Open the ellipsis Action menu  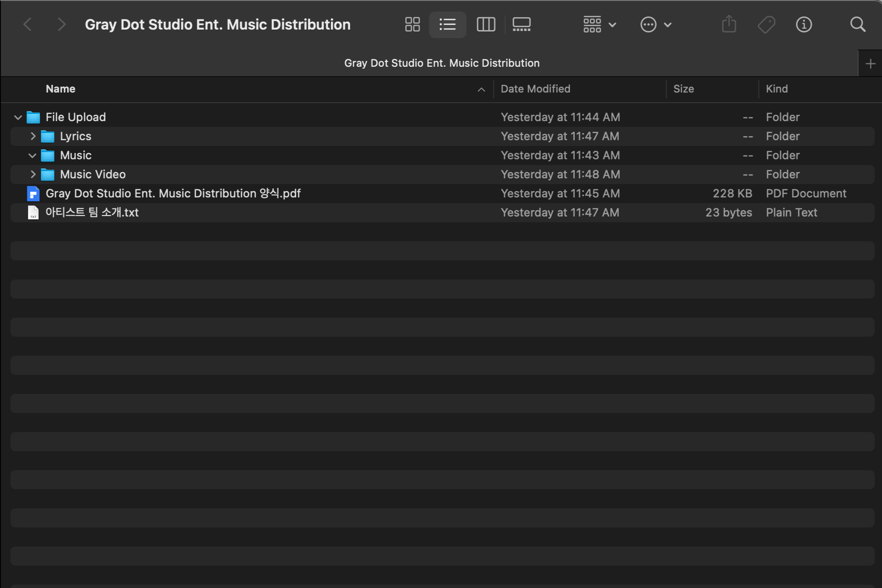pyautogui.click(x=656, y=24)
